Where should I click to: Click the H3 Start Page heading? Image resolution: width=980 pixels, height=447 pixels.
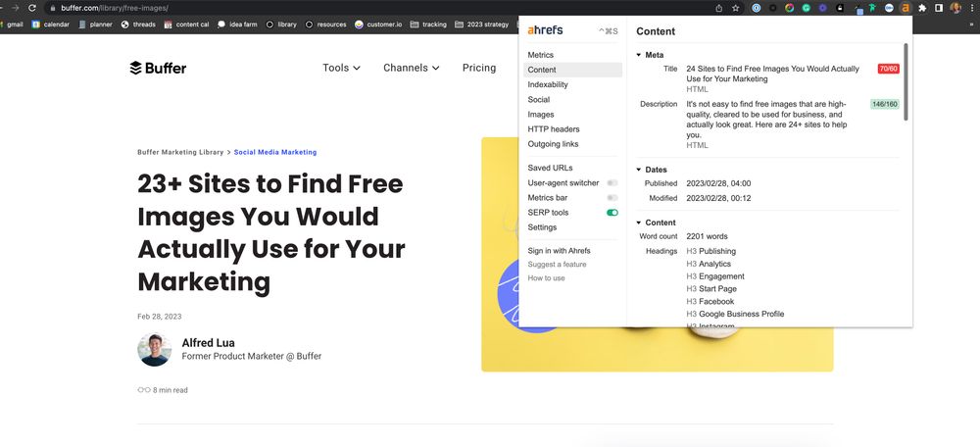(711, 289)
